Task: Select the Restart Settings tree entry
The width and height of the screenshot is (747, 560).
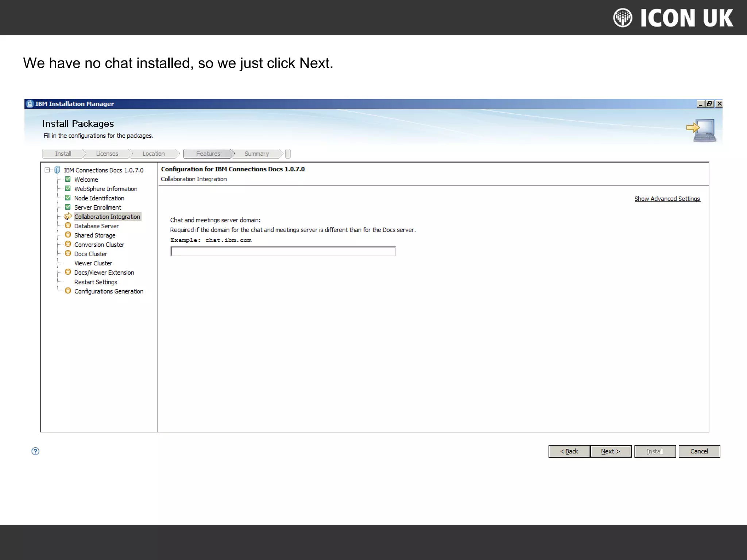Action: [x=96, y=282]
